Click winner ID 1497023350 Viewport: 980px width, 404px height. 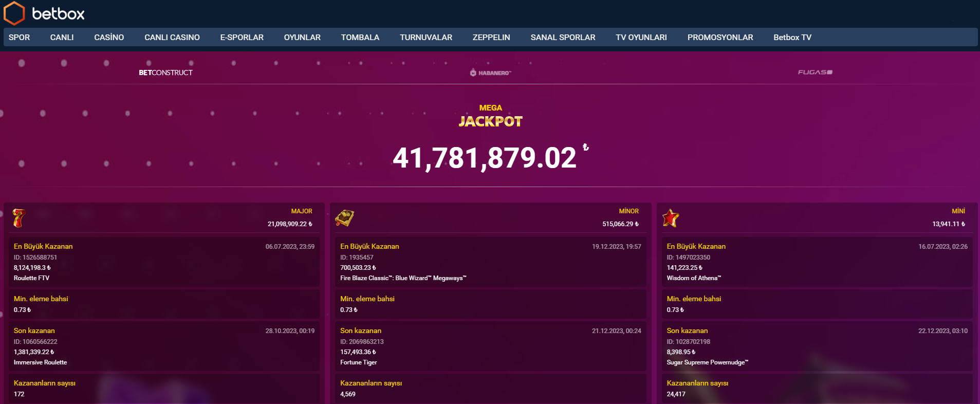point(688,258)
